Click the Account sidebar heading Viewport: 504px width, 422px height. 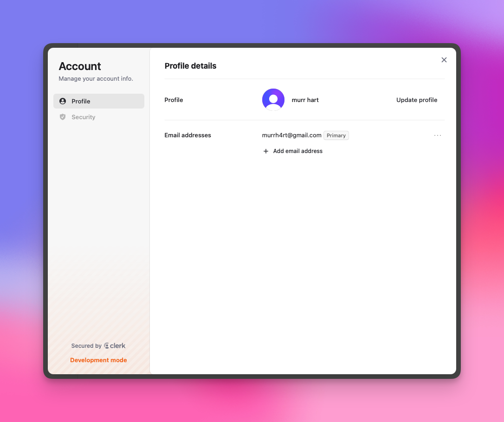(x=80, y=66)
